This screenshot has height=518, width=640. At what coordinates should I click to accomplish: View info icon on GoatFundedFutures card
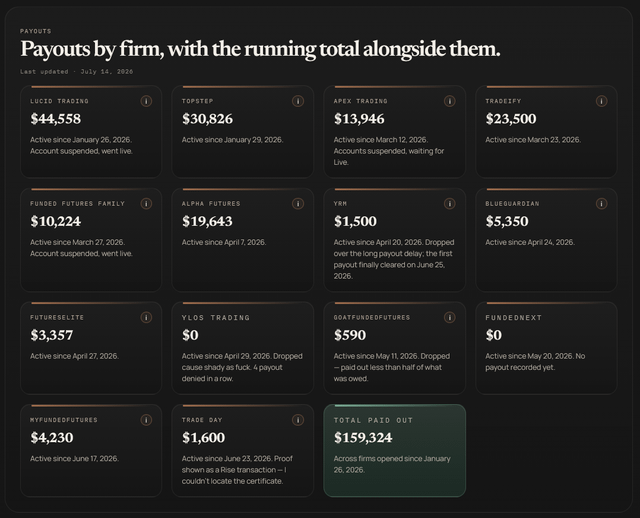pyautogui.click(x=450, y=317)
